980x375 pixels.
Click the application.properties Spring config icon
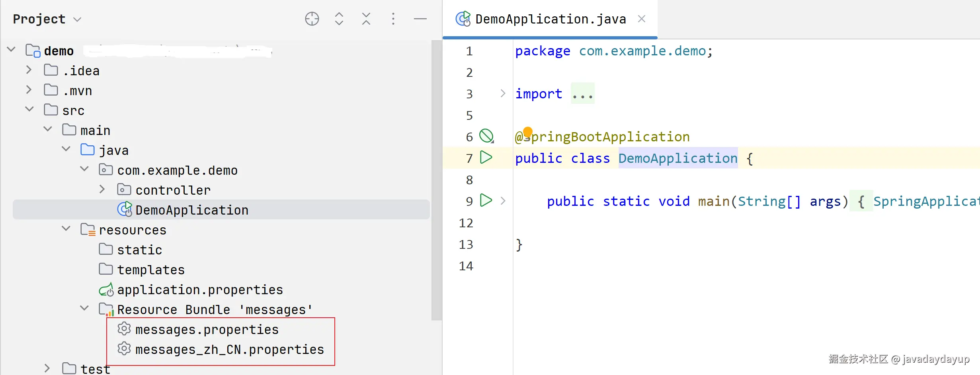[x=106, y=289]
